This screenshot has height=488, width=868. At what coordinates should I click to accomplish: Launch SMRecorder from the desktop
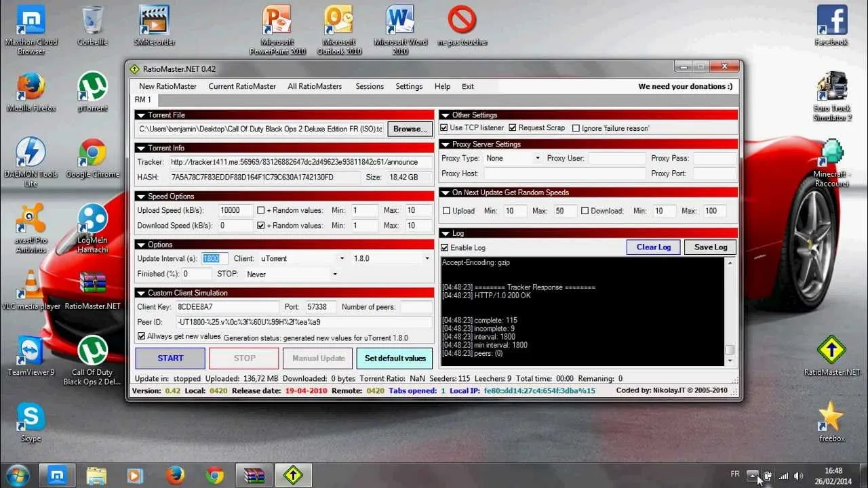pos(155,27)
